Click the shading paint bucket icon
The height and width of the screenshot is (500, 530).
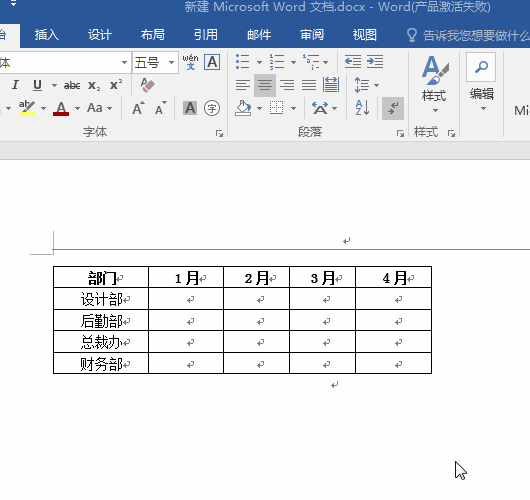pos(243,108)
